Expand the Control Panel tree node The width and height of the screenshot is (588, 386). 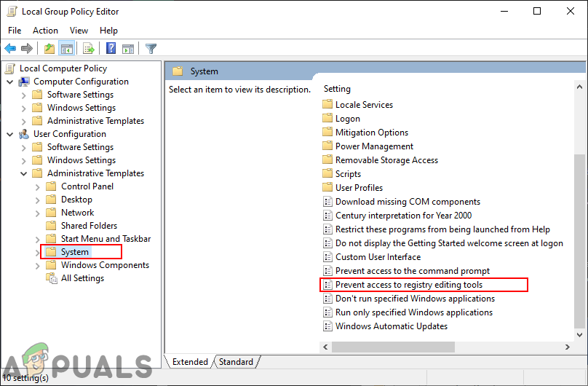(x=38, y=187)
